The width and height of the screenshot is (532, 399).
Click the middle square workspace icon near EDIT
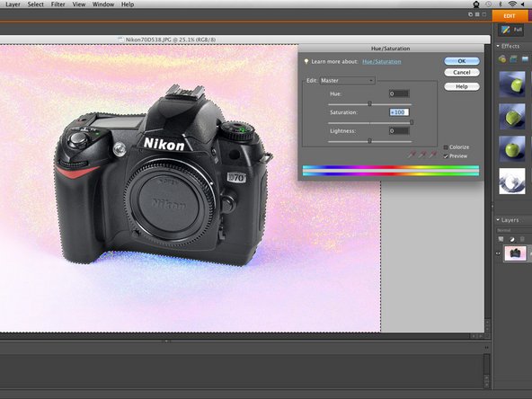[x=477, y=14]
